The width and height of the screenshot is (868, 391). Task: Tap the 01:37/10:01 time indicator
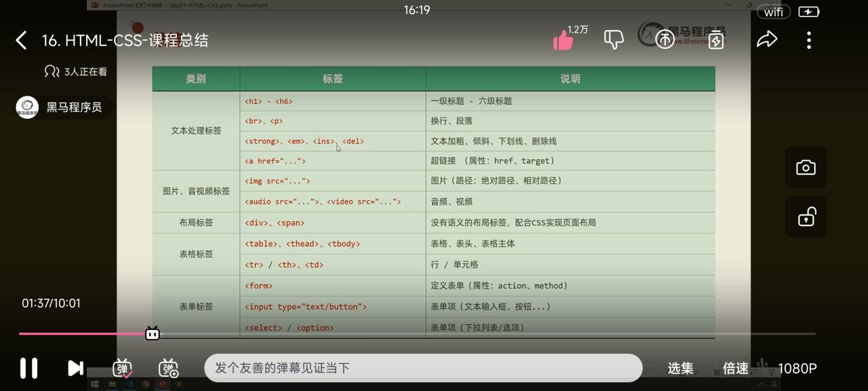tap(51, 303)
